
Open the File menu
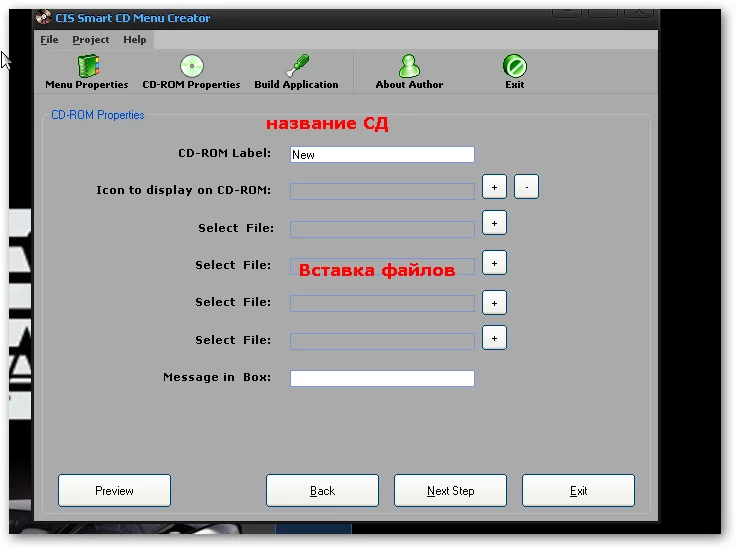(49, 40)
